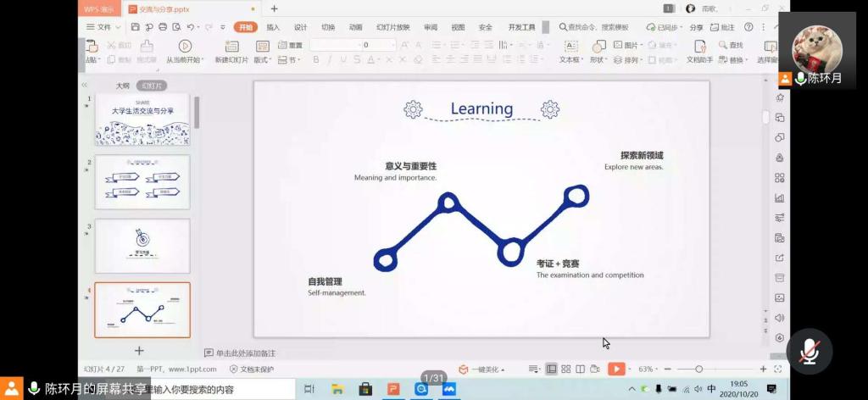
Task: Start slideshow with 从当前开始 play icon
Action: point(184,46)
